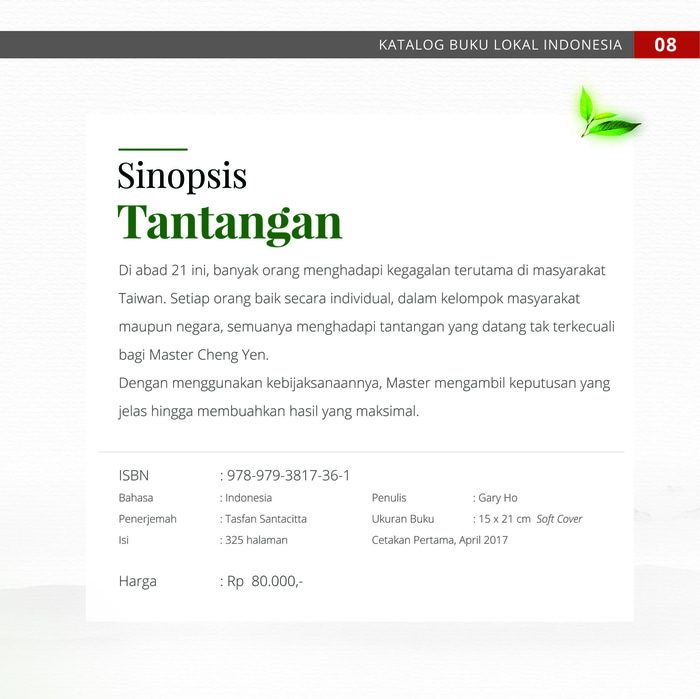
Task: Click the '325 halaman' page count
Action: click(254, 540)
